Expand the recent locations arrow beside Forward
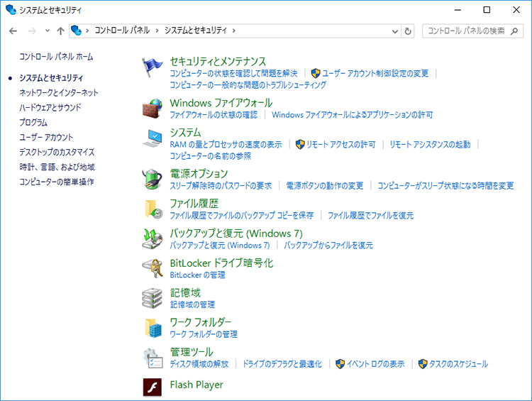 click(x=47, y=31)
